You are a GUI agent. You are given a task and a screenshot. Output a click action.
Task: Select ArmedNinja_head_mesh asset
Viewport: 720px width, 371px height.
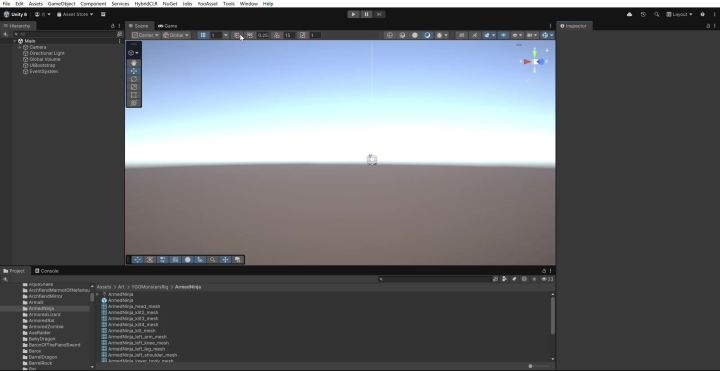(x=134, y=306)
